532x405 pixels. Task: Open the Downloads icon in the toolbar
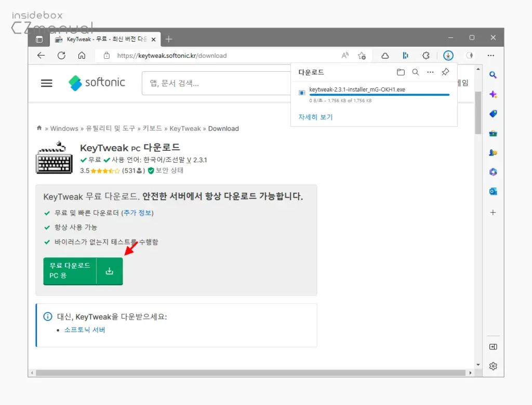(448, 55)
